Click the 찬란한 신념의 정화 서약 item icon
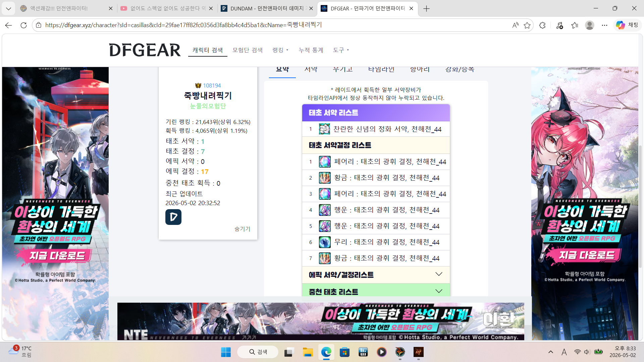644x362 pixels. point(324,129)
